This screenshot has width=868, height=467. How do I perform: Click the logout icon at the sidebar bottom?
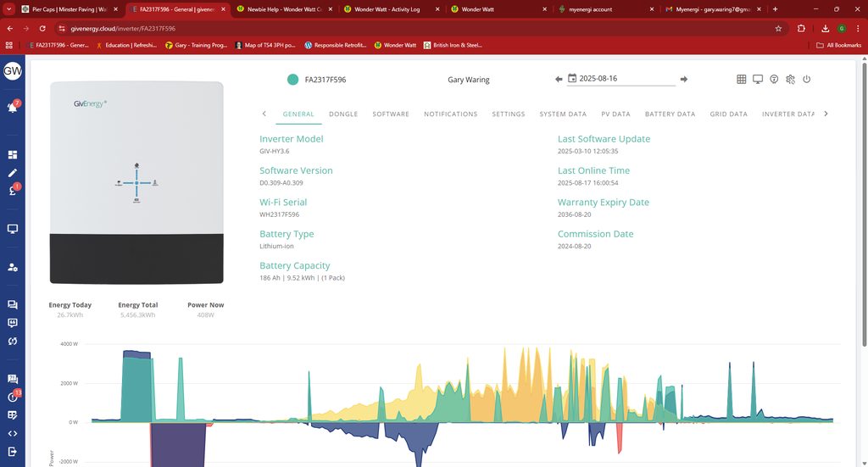tap(13, 452)
